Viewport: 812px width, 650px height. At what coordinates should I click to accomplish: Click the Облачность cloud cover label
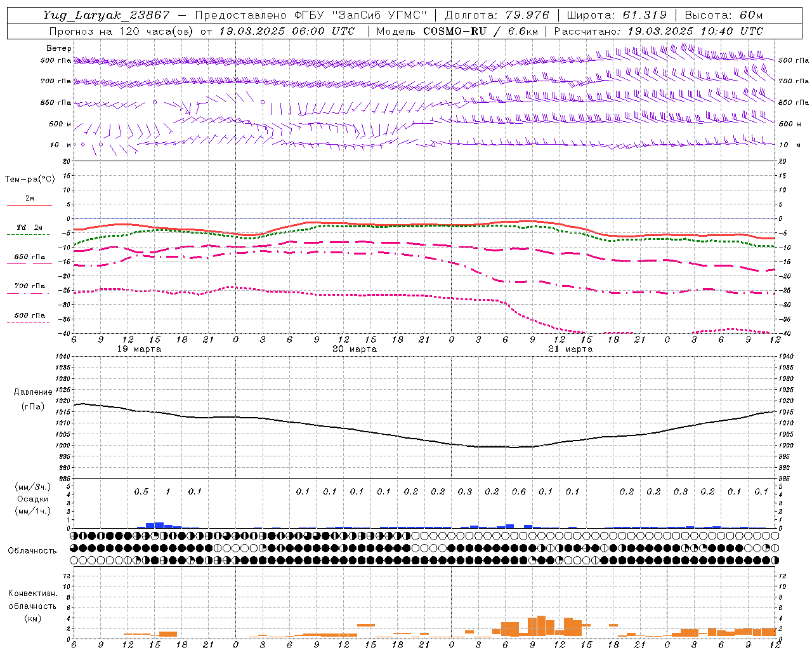(x=32, y=551)
